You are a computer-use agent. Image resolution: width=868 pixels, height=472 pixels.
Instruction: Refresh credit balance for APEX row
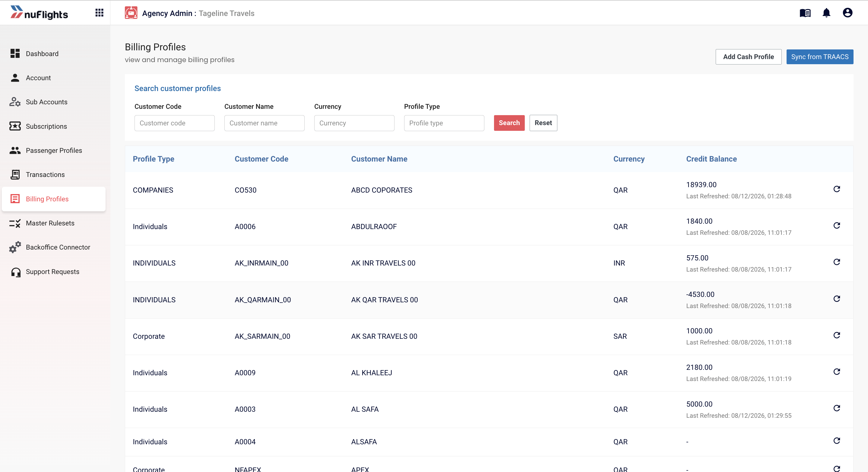coord(837,468)
